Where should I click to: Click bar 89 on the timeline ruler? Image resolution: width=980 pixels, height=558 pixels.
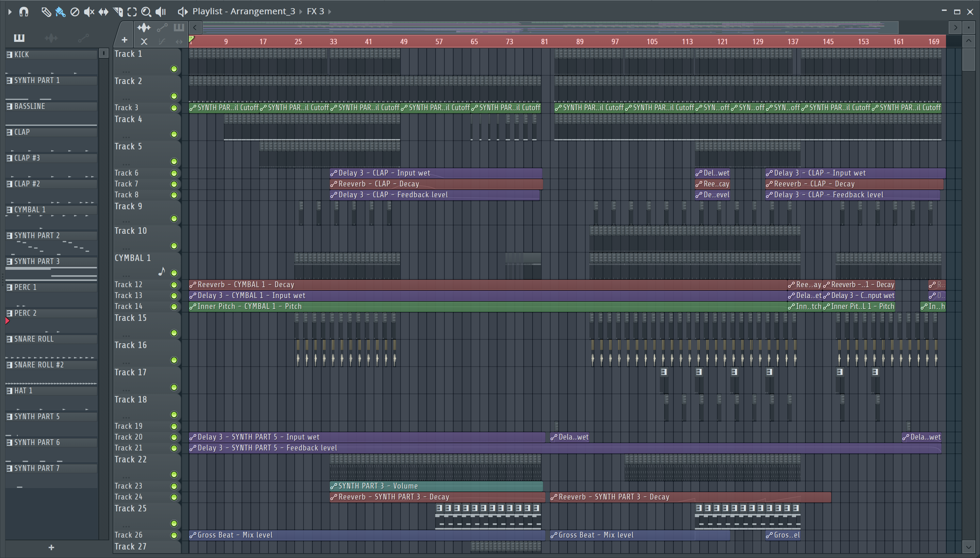[x=579, y=42]
